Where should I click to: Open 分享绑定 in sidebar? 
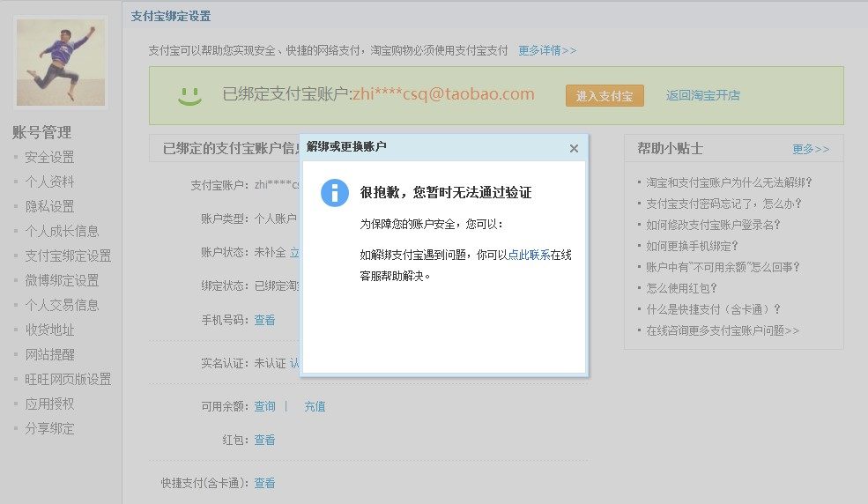click(x=49, y=428)
